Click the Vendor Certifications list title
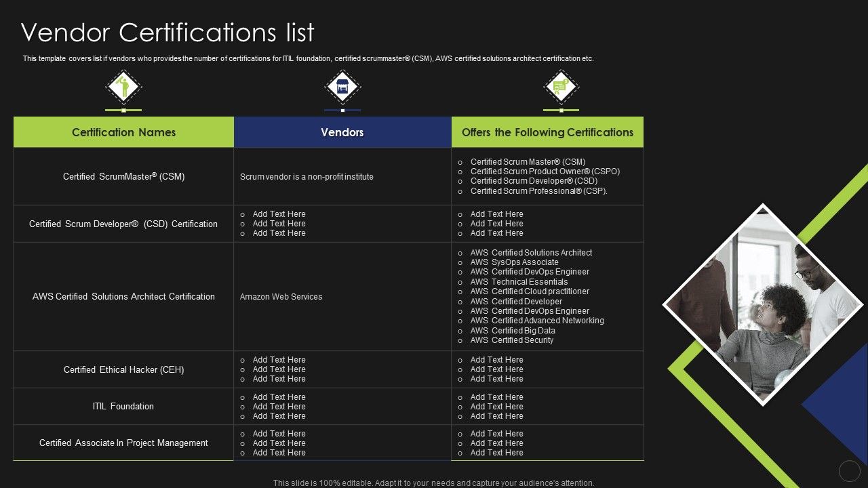868x488 pixels. (x=167, y=33)
